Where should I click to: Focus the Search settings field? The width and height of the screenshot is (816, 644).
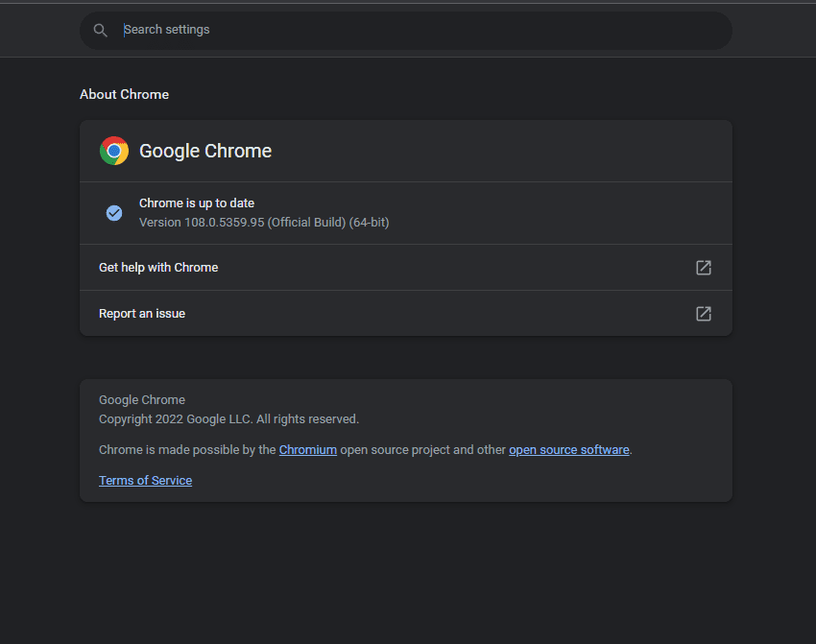click(x=406, y=30)
